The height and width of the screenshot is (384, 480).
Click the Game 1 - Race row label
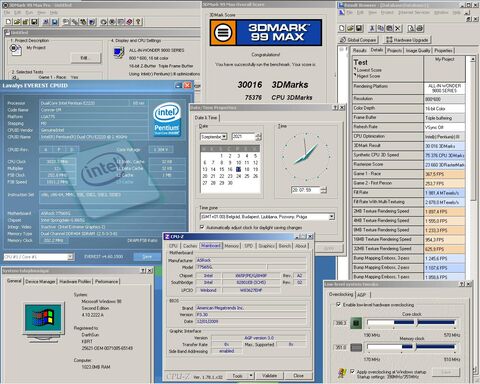click(x=388, y=174)
